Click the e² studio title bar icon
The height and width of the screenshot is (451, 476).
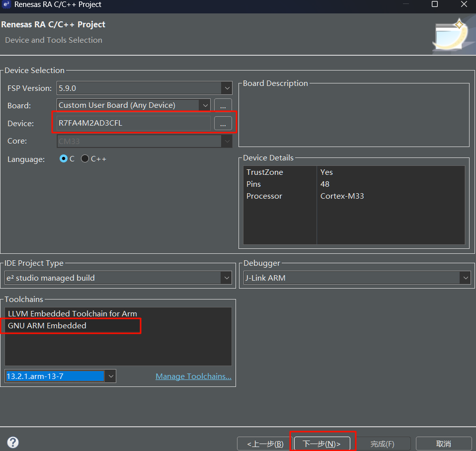click(6, 4)
